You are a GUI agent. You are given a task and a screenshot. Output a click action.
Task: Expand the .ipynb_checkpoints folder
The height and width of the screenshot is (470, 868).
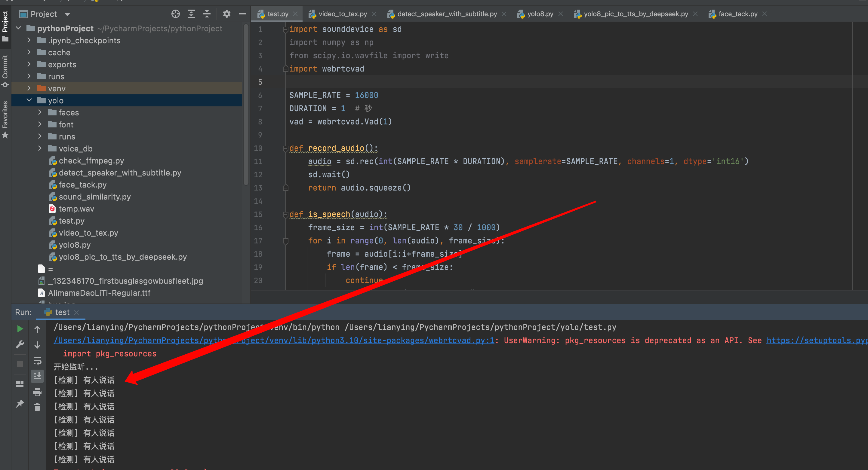29,40
